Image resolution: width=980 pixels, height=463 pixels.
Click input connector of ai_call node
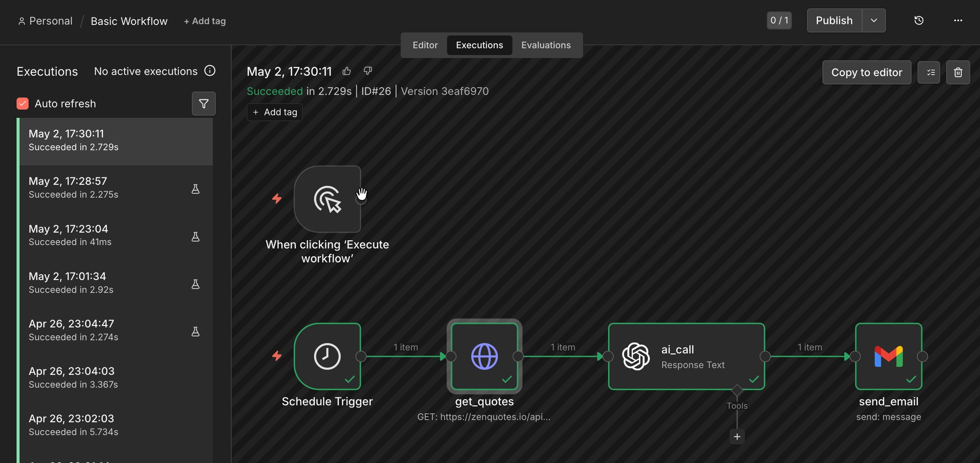[x=608, y=356]
